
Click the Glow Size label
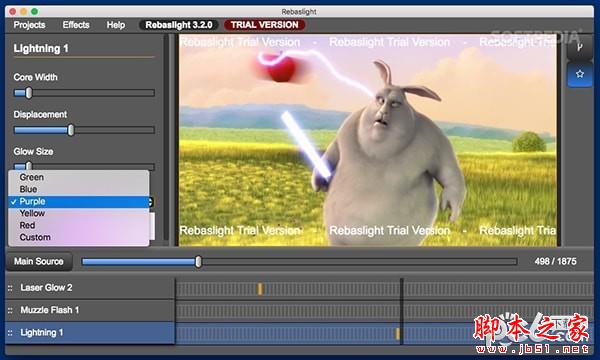click(33, 151)
